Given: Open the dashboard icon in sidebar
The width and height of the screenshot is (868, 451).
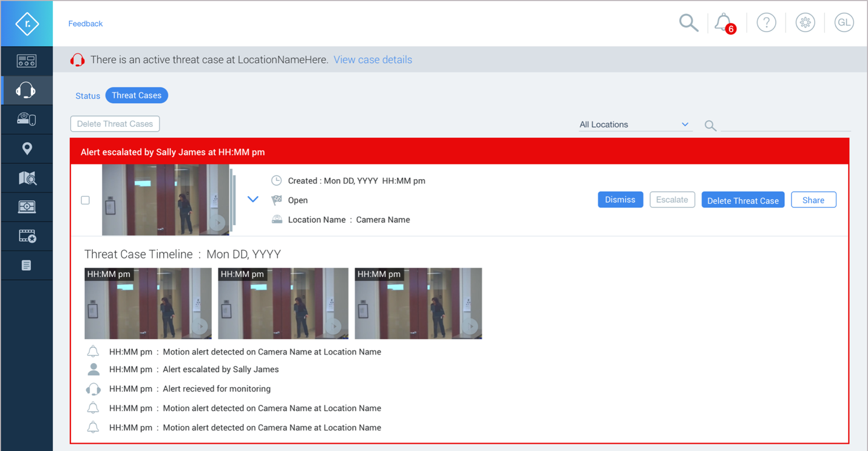Looking at the screenshot, I should [27, 61].
